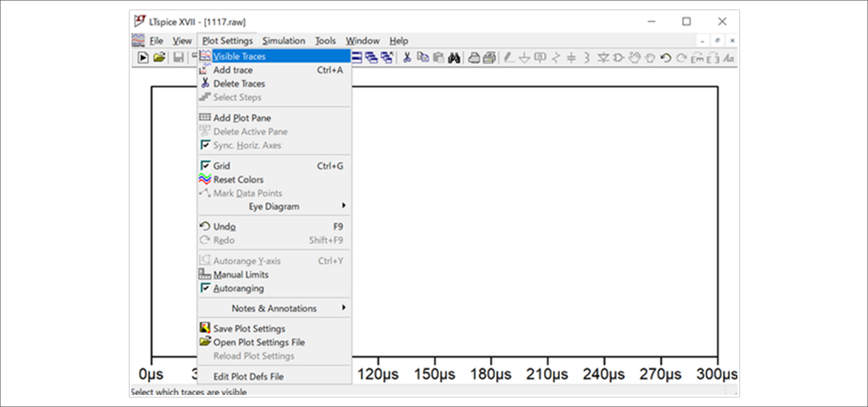Image resolution: width=868 pixels, height=407 pixels.
Task: Choose Add trace from the menu
Action: (x=274, y=70)
